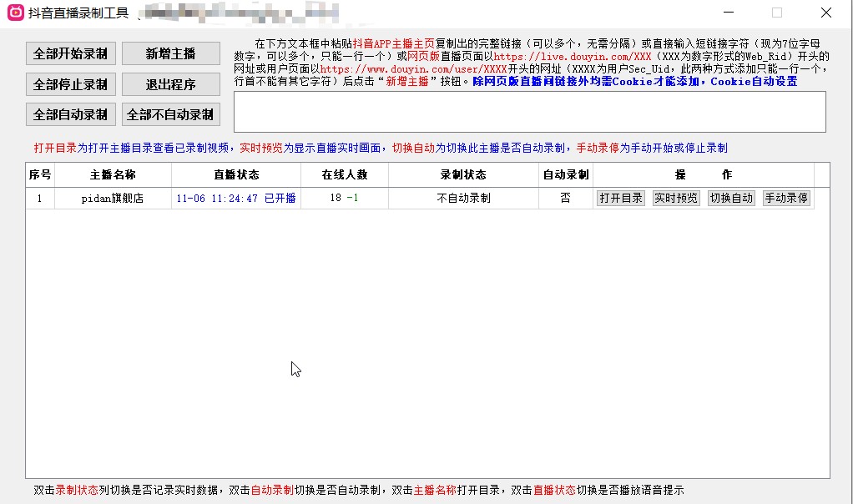
Task: Enable auto recording for all with 全部自动录制
Action: pyautogui.click(x=71, y=114)
